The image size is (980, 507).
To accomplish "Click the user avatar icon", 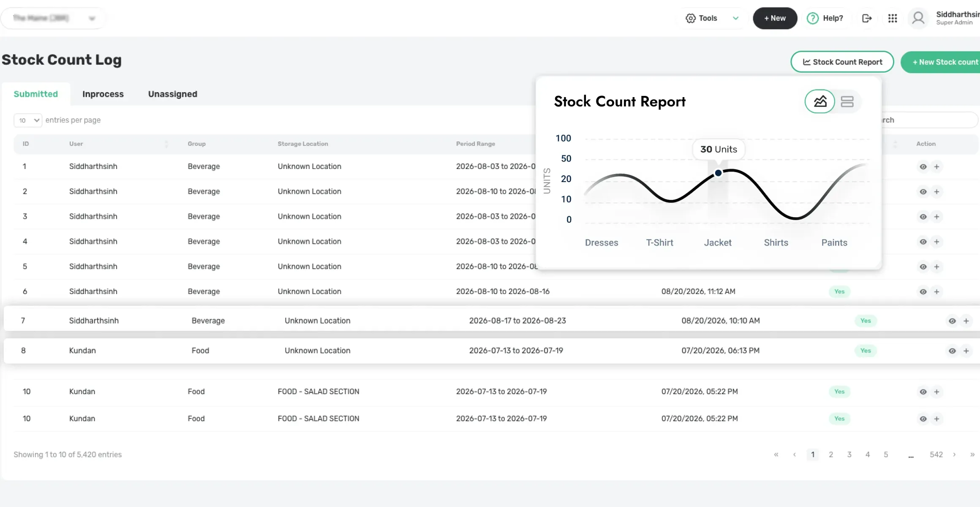I will (x=918, y=18).
